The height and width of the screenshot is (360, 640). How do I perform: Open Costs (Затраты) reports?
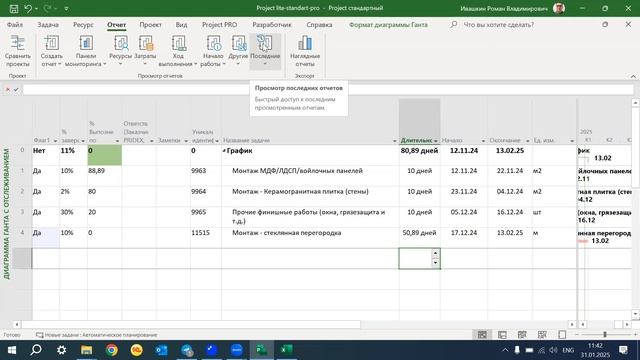tap(145, 51)
